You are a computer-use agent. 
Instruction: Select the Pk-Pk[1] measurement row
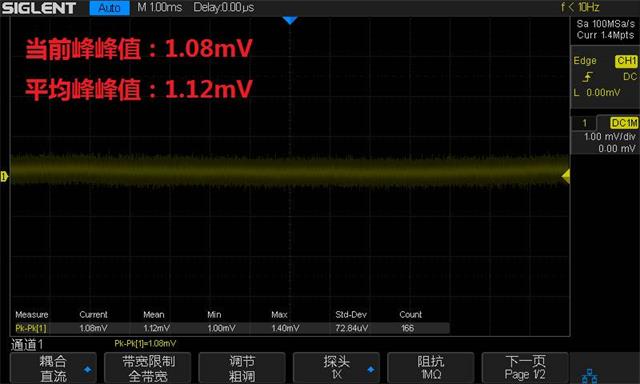pyautogui.click(x=232, y=328)
